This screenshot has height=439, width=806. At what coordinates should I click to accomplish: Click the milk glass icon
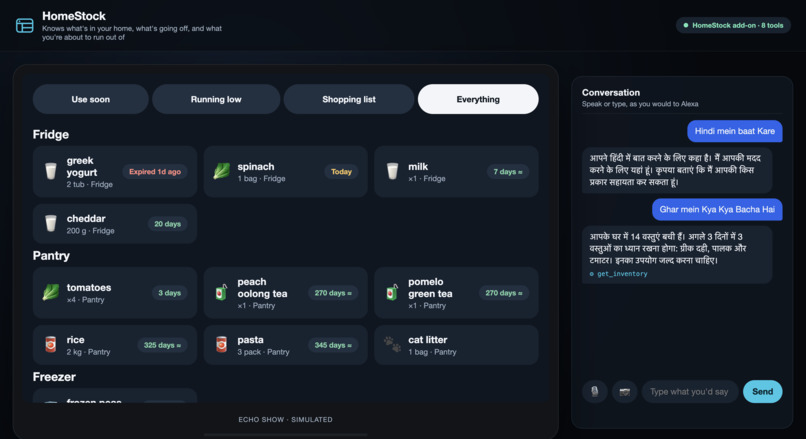392,171
